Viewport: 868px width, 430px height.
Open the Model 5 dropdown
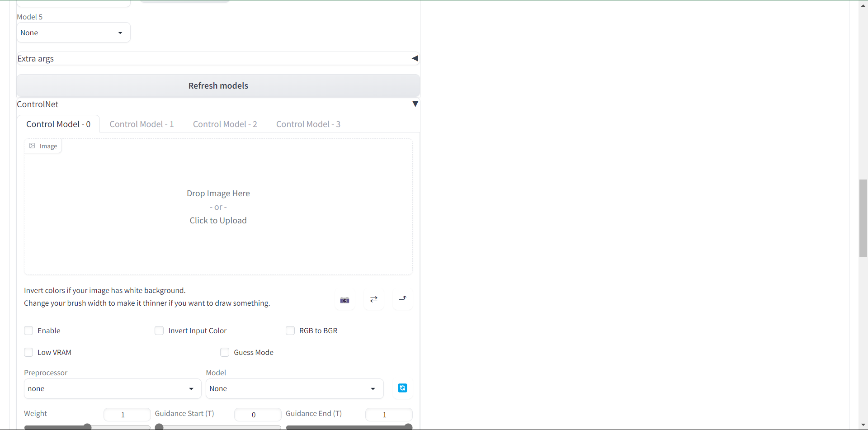coord(74,33)
